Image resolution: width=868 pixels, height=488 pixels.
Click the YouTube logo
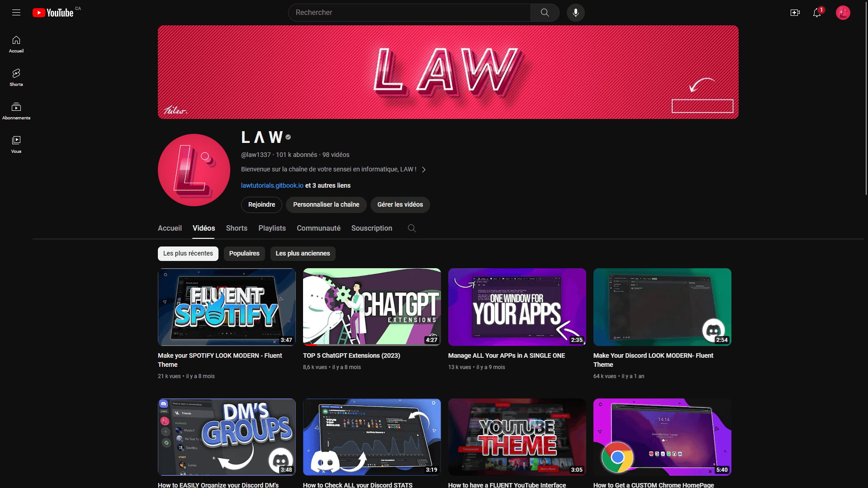point(53,13)
